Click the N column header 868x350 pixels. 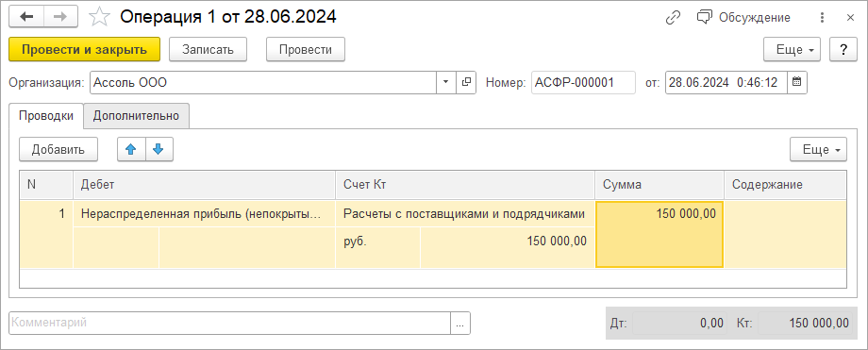pos(46,185)
